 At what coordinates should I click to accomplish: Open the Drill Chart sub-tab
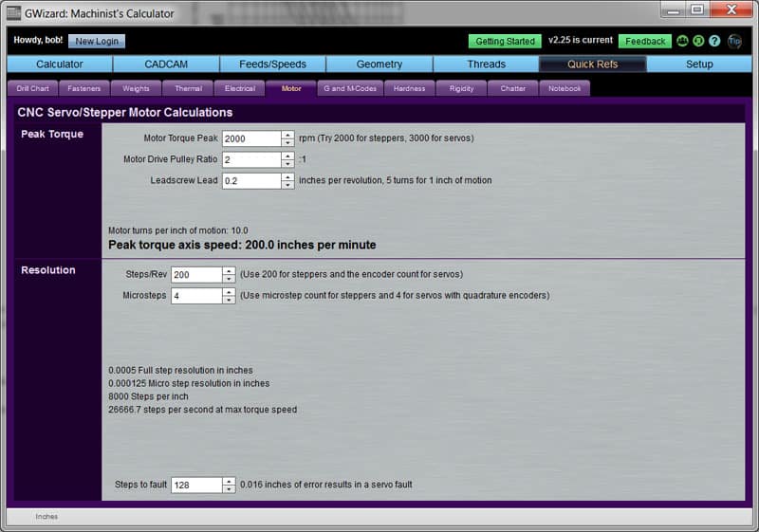[x=33, y=88]
